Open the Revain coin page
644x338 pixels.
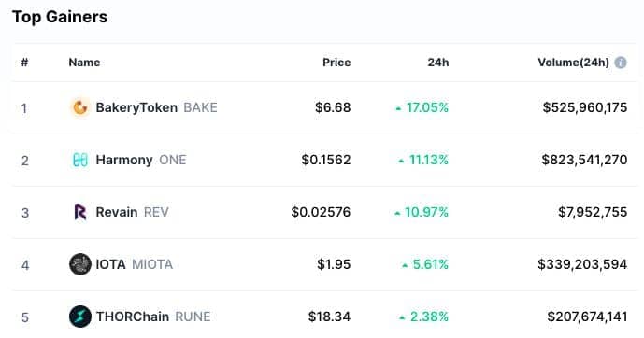pyautogui.click(x=117, y=212)
